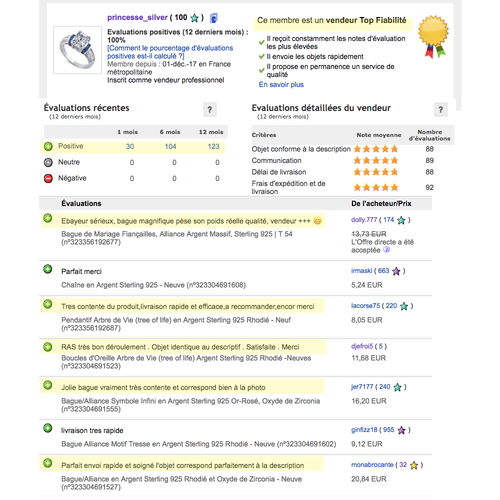The image size is (500, 500).
Task: Open the ring seller thumbnail image
Action: click(x=77, y=50)
